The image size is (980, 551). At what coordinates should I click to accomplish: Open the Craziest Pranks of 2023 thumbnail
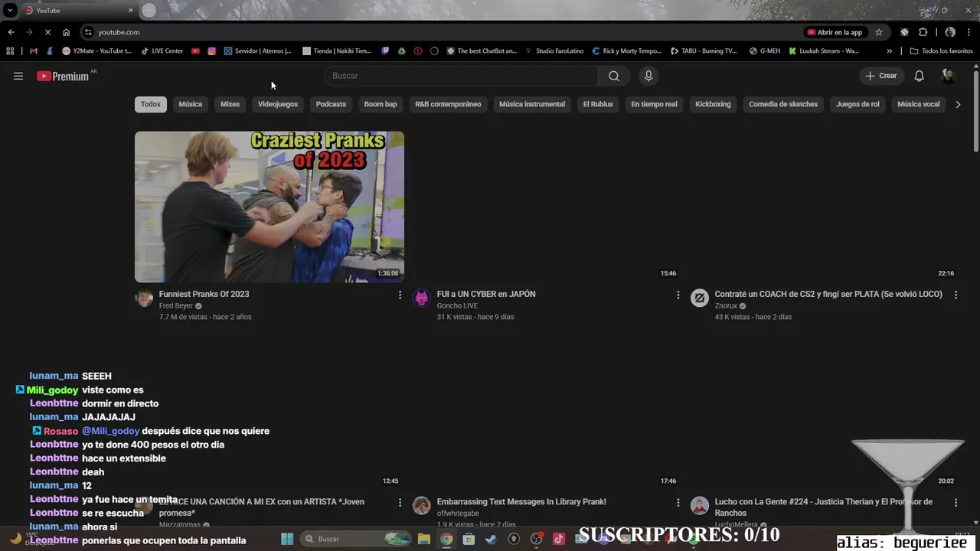[269, 207]
